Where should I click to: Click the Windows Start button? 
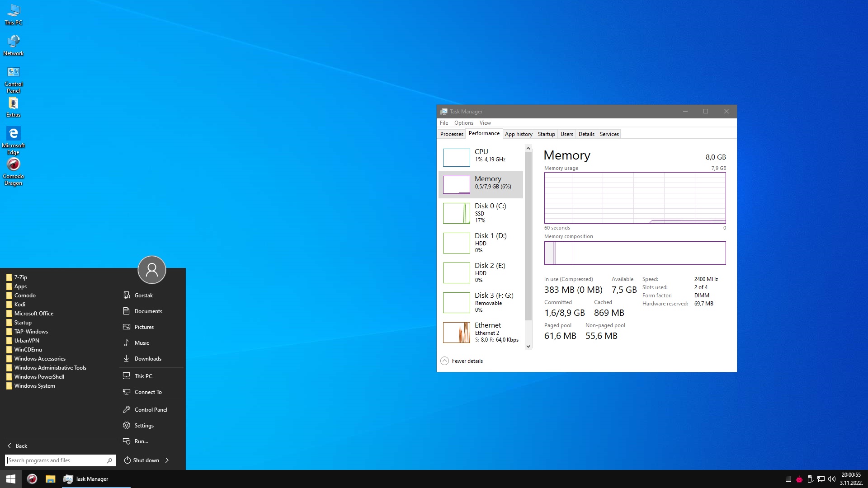coord(11,479)
